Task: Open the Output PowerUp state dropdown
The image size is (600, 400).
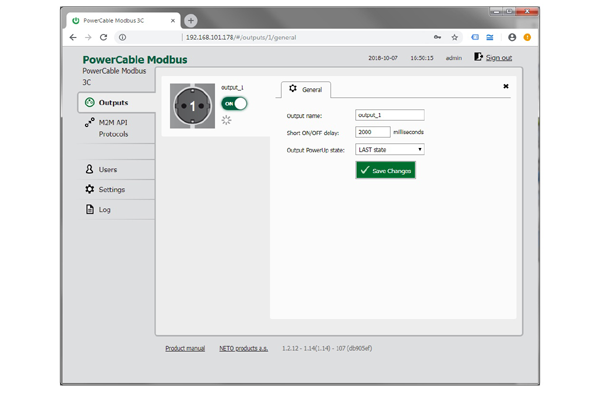Action: [x=390, y=149]
